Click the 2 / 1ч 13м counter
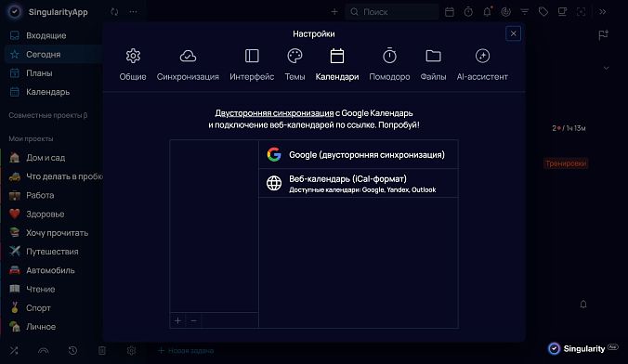Screen dimensions: 628x364 coord(569,128)
